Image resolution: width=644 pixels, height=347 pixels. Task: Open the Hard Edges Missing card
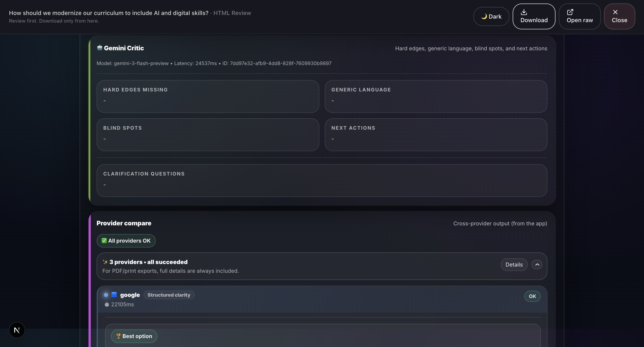pos(208,97)
